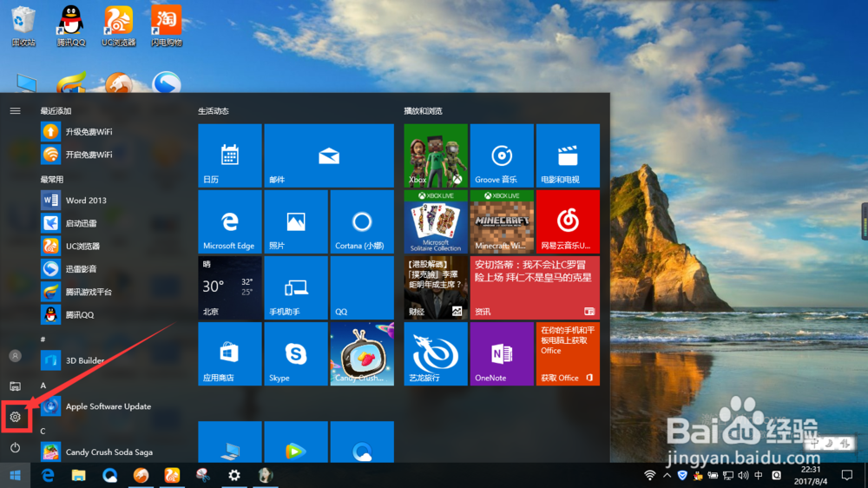Click the letter C group header
The width and height of the screenshot is (868, 488).
[43, 431]
